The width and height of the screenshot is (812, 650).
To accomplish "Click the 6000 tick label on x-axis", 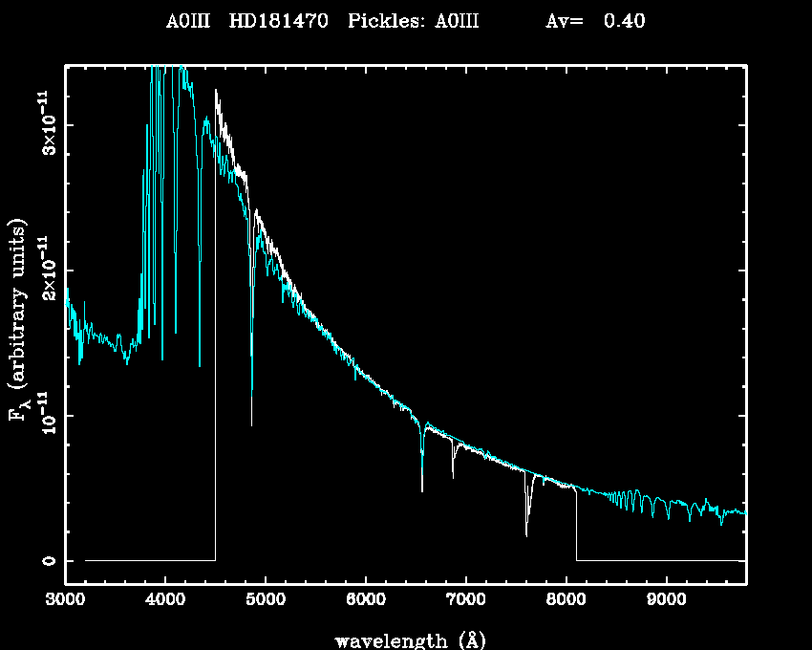I will click(x=366, y=600).
